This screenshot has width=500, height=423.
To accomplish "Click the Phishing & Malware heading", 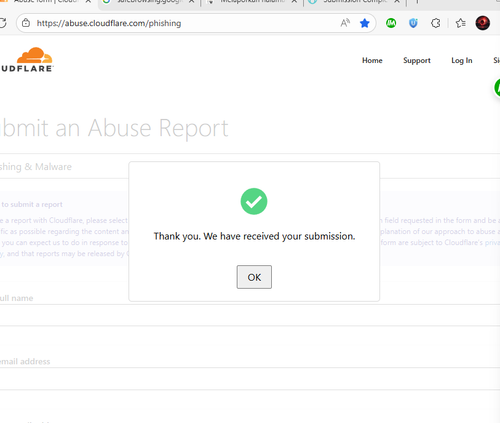I will point(36,166).
